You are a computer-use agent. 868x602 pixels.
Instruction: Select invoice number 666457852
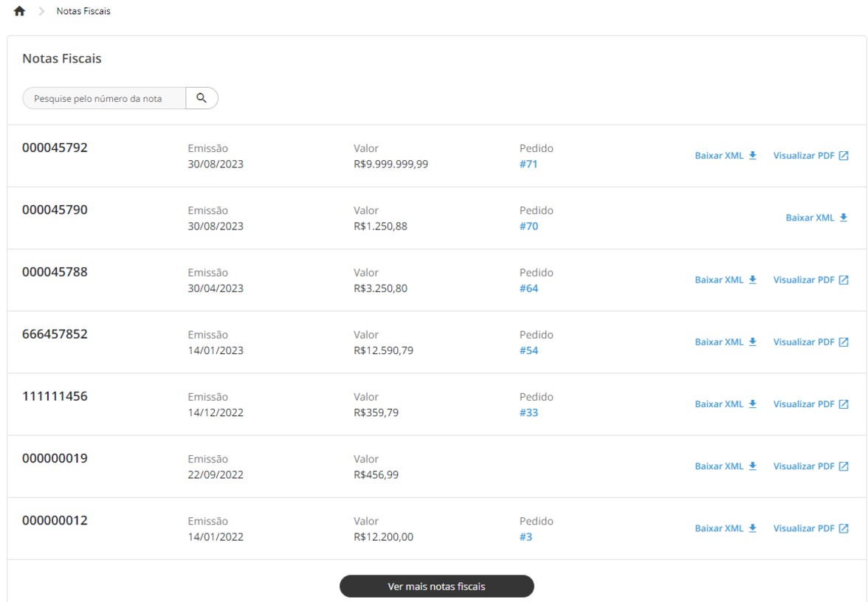55,334
